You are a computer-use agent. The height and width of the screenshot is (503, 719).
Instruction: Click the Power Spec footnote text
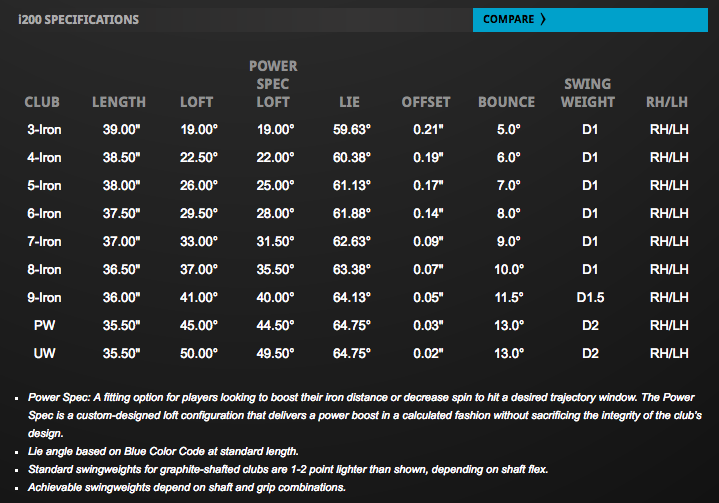(x=365, y=415)
